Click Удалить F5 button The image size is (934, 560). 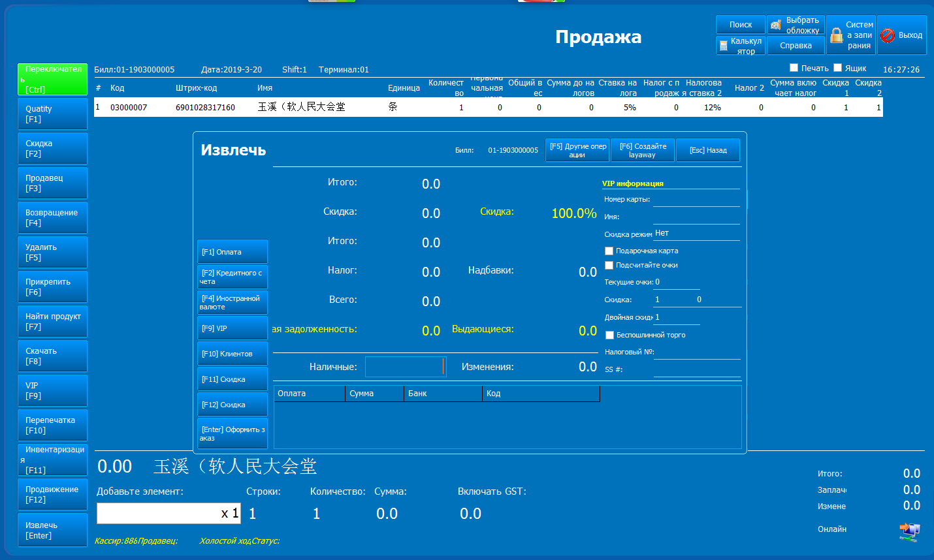coord(52,252)
